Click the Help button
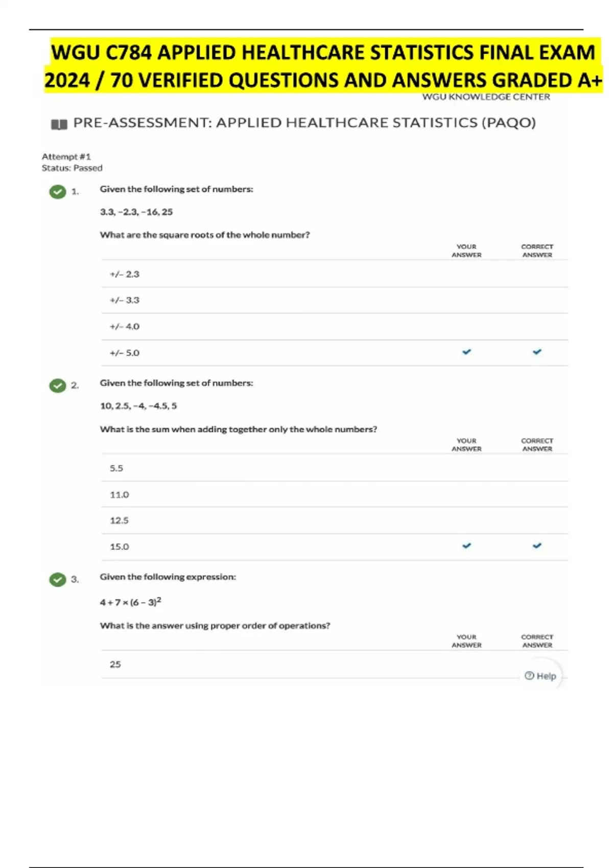This screenshot has height=868, width=613. [x=540, y=676]
